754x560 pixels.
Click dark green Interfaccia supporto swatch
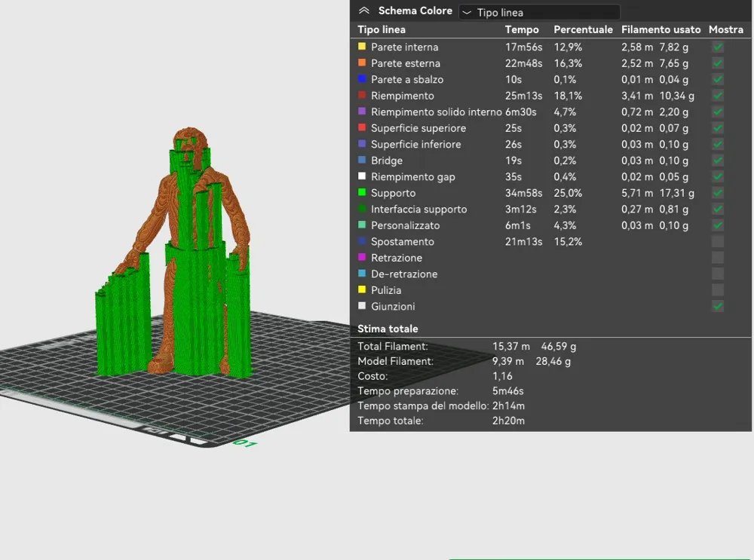362,209
